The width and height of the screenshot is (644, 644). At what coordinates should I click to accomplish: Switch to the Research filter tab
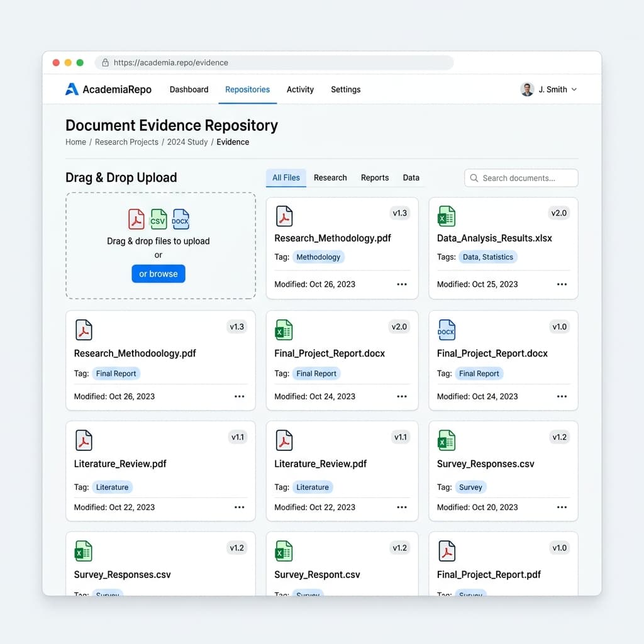pos(330,178)
